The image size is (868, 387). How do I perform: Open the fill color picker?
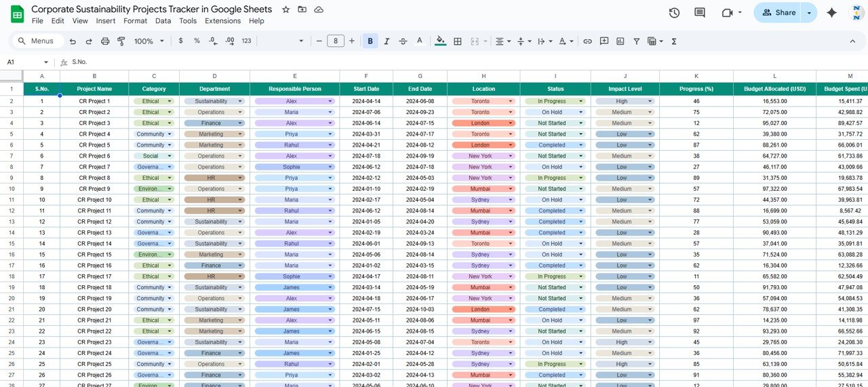click(441, 41)
